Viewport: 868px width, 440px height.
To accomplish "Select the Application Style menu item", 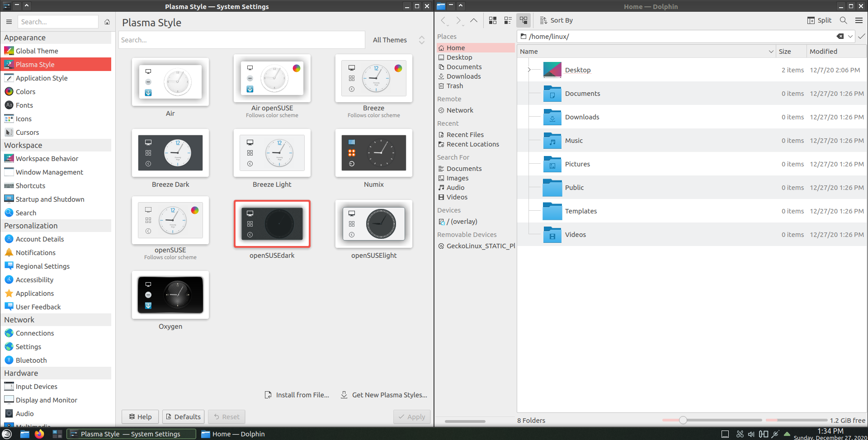I will pos(56,78).
